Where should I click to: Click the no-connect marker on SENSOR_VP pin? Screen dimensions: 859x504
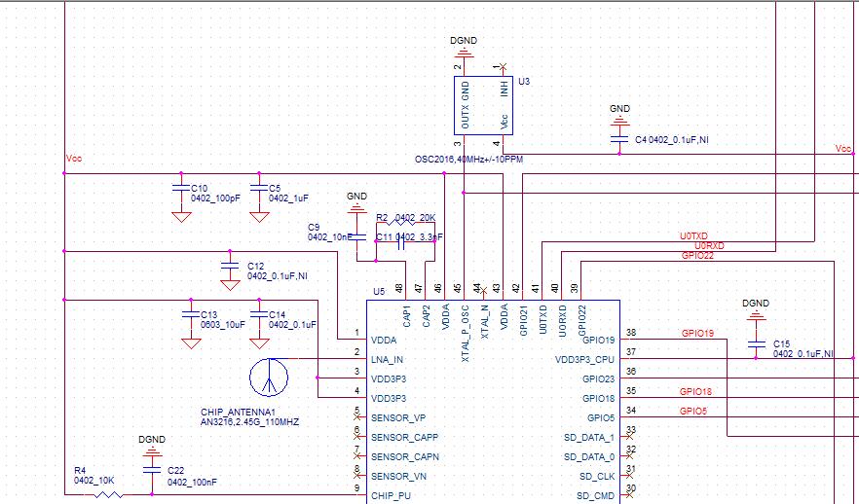pos(356,417)
